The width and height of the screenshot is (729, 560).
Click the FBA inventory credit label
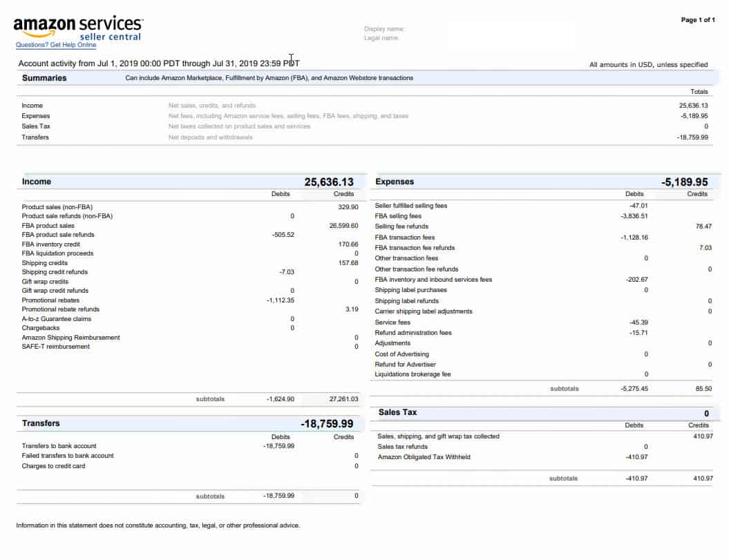[x=50, y=244]
